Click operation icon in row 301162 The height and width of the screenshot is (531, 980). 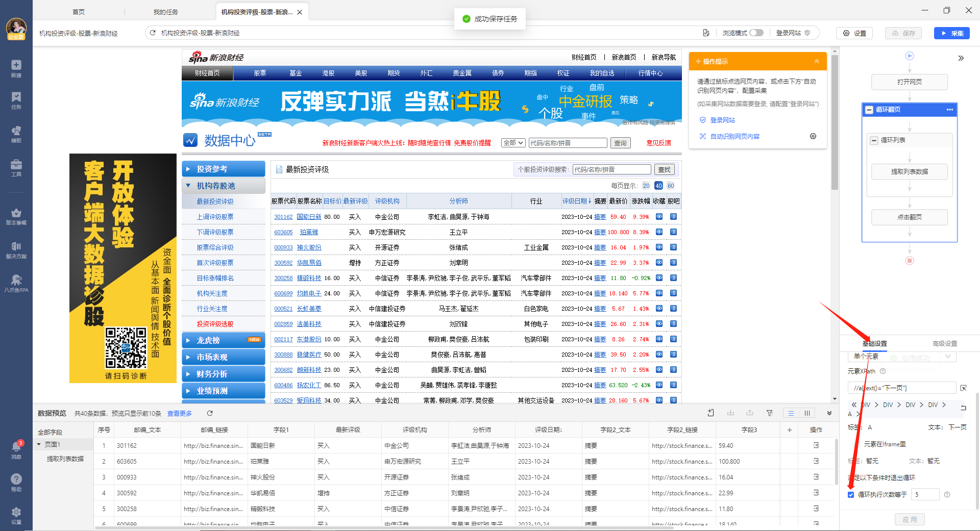coord(816,445)
